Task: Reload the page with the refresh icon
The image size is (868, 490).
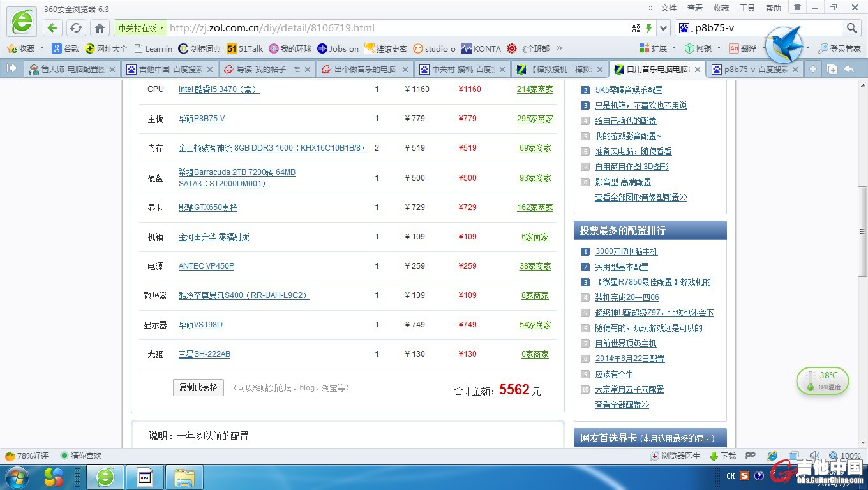Action: (x=76, y=28)
